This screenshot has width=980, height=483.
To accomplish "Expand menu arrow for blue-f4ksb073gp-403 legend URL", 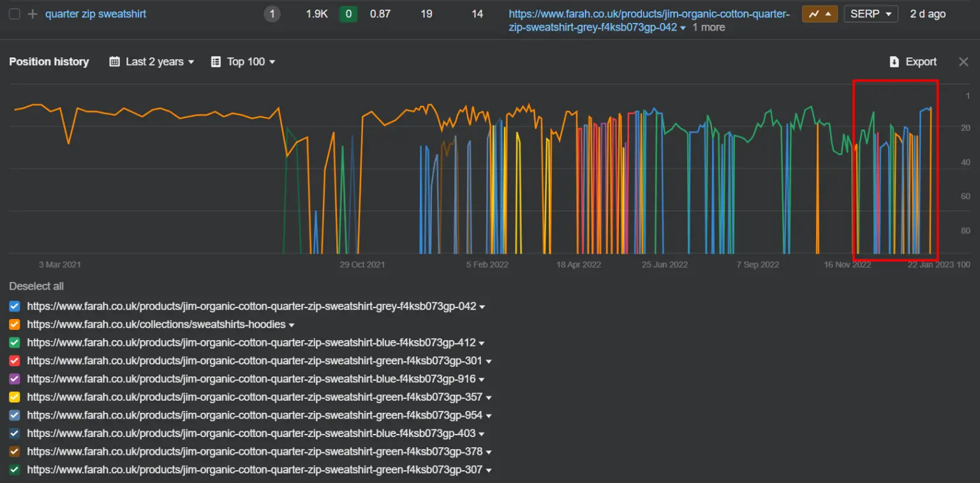I will tap(482, 435).
